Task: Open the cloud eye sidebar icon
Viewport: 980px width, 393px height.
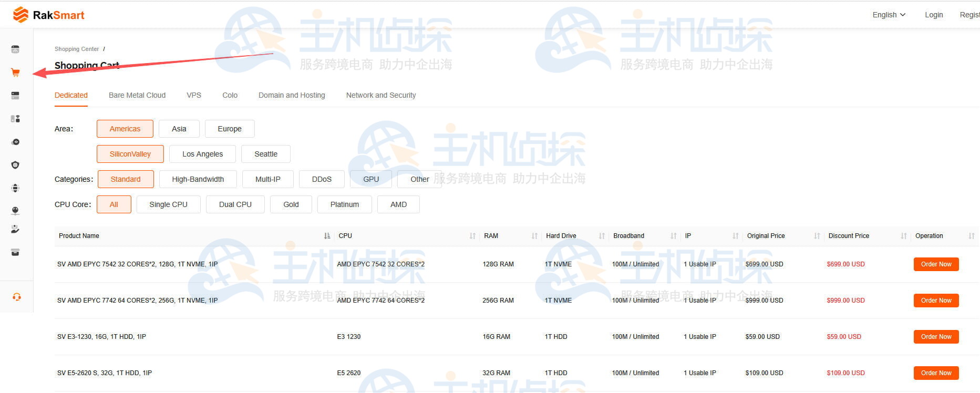Action: [15, 142]
